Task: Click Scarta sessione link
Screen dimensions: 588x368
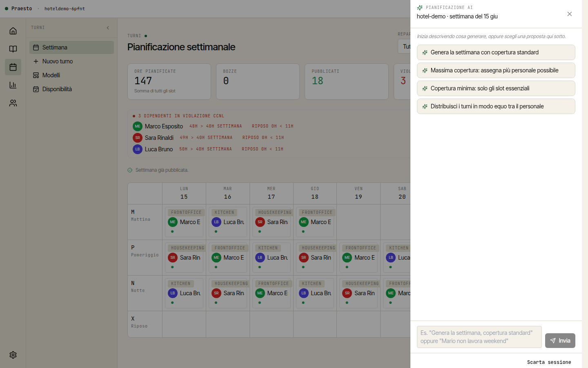Action: point(549,362)
